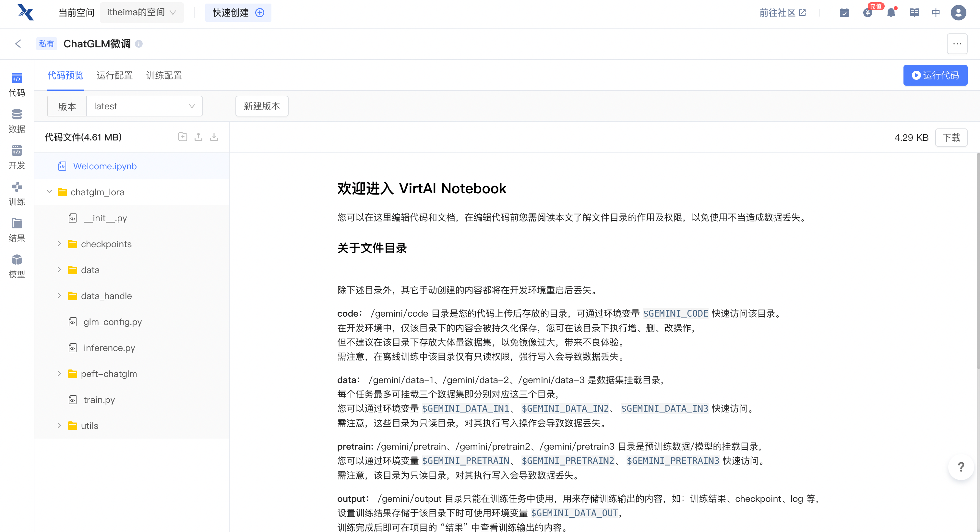Click the recharge coin icon
This screenshot has width=980, height=532.
868,13
